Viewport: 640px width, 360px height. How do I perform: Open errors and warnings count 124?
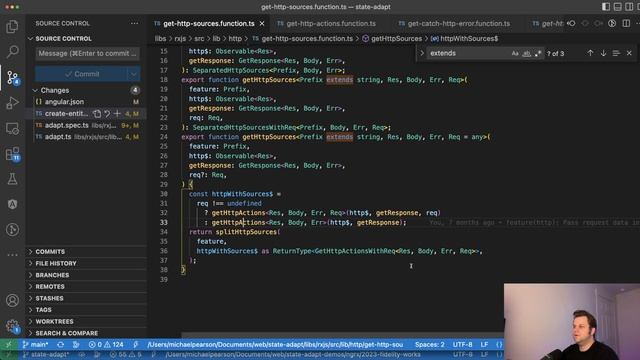click(x=106, y=344)
